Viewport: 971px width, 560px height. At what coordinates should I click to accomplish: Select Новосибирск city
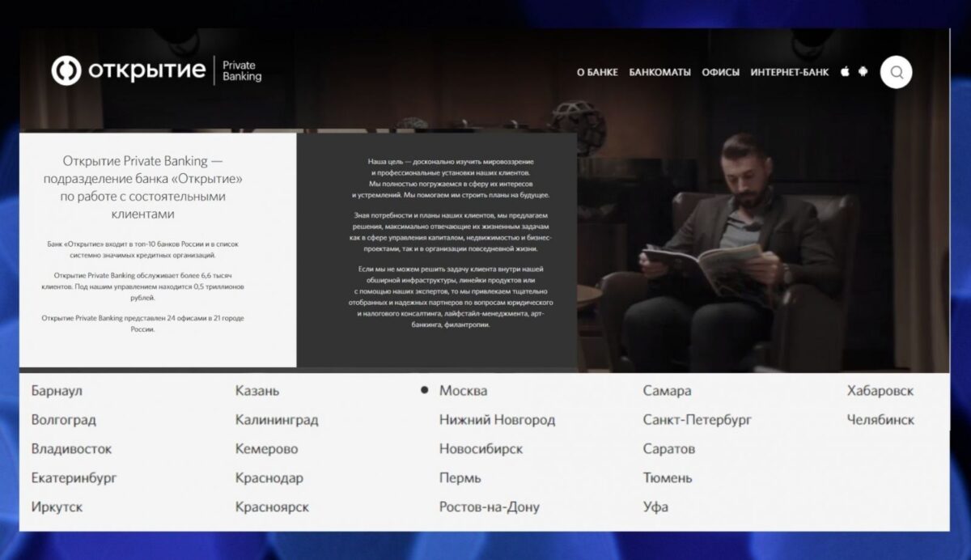point(481,449)
